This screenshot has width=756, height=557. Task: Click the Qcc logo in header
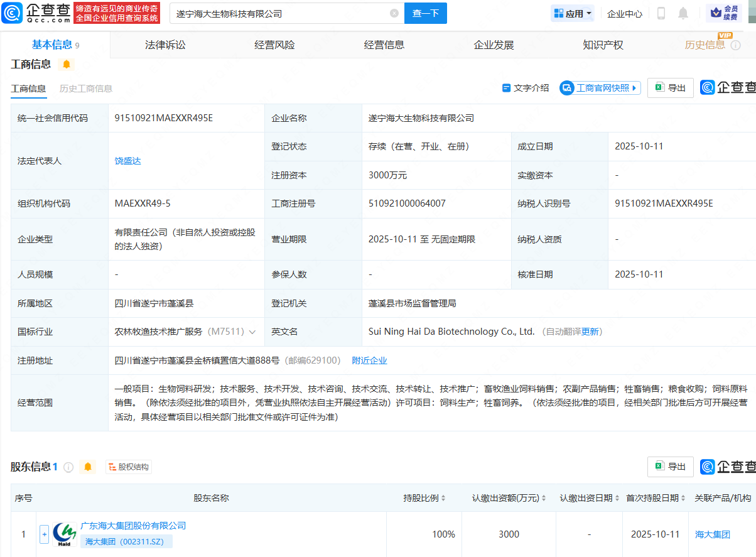click(x=36, y=13)
